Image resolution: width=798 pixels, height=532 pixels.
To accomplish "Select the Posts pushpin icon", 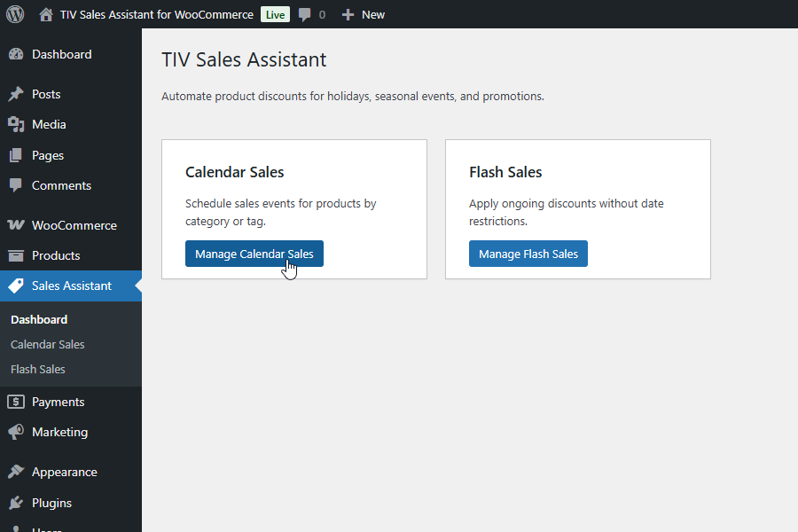I will point(18,93).
